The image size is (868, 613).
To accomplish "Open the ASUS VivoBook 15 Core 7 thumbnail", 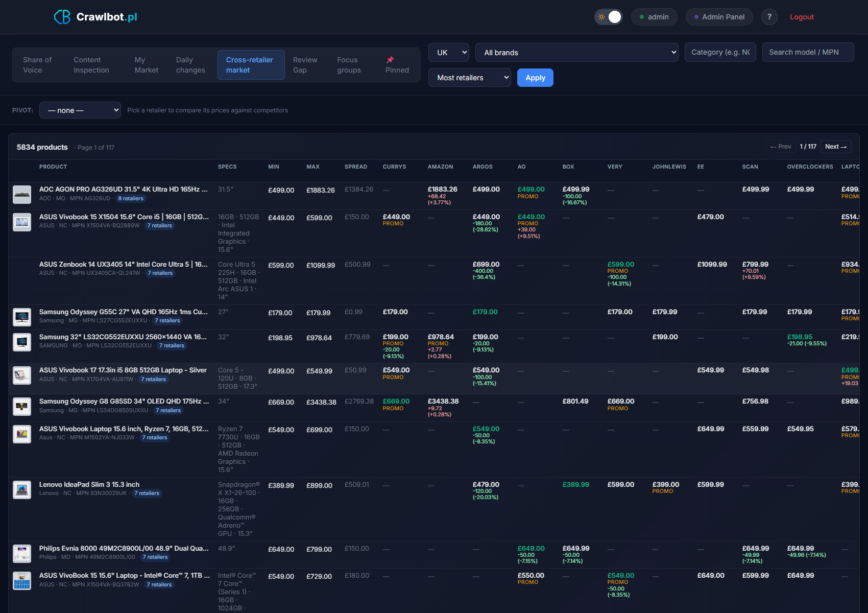I will click(22, 581).
